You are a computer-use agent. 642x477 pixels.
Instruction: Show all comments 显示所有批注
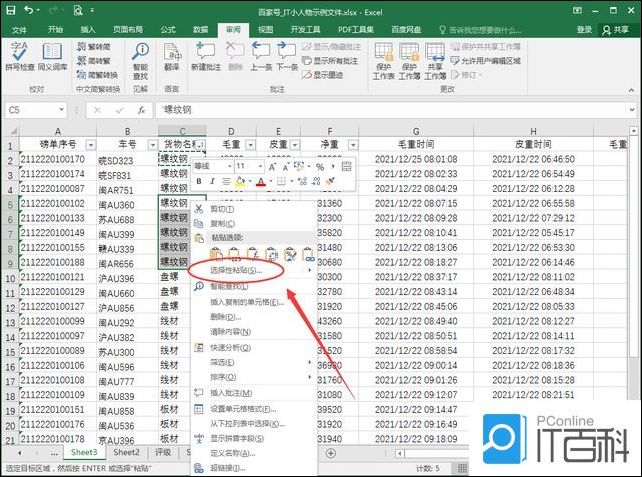(x=330, y=61)
